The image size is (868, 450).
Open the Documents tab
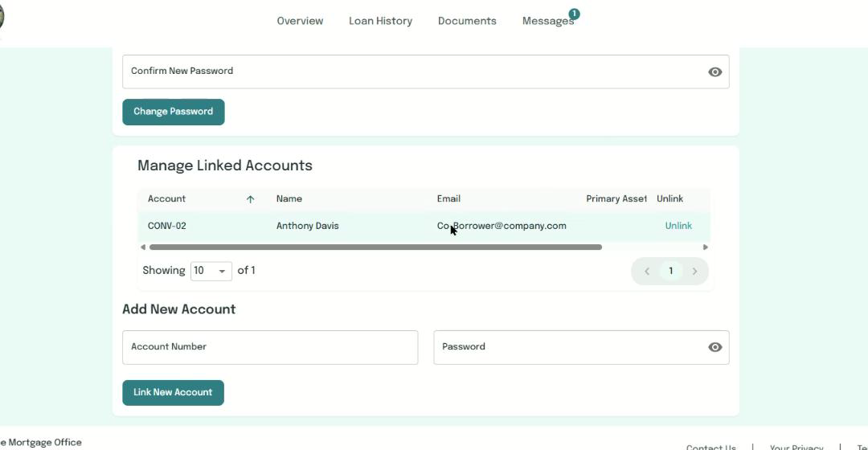[467, 21]
